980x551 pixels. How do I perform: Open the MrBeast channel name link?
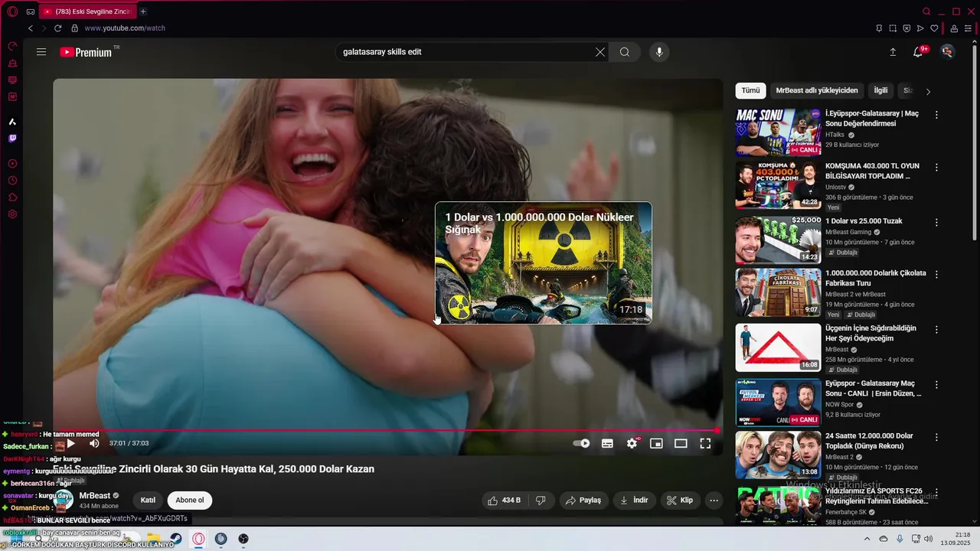95,496
